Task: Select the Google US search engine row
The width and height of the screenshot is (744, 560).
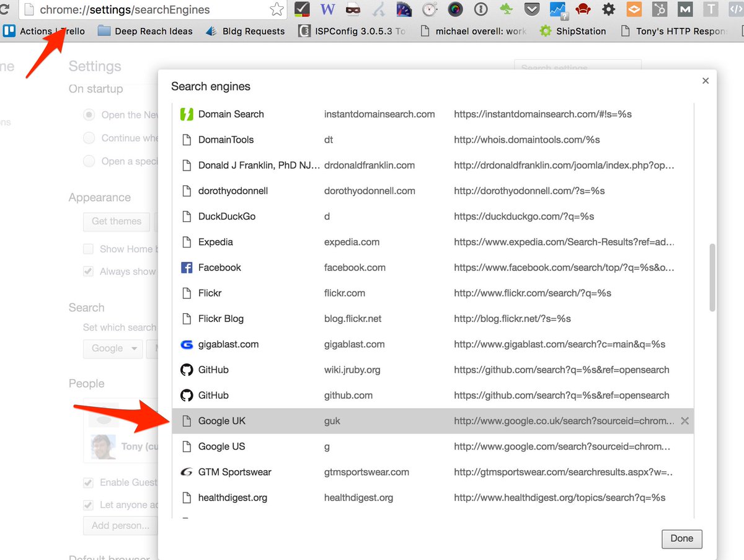Action: pos(433,447)
